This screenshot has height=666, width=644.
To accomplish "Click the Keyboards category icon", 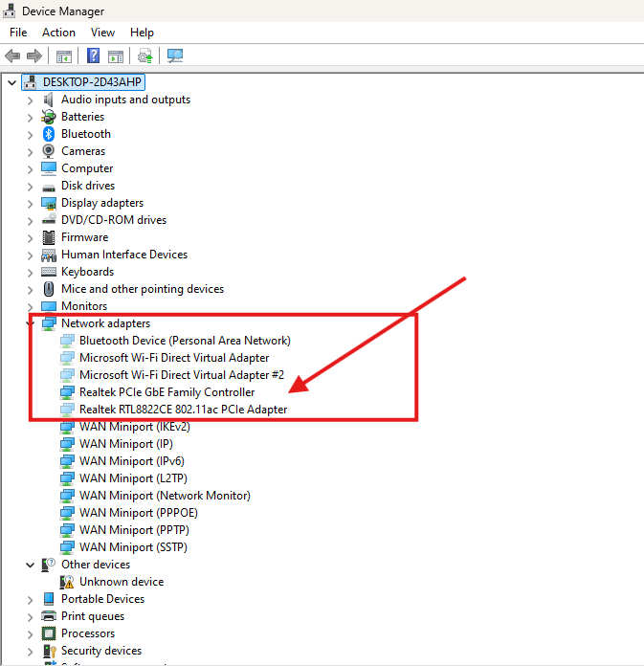I will click(49, 272).
